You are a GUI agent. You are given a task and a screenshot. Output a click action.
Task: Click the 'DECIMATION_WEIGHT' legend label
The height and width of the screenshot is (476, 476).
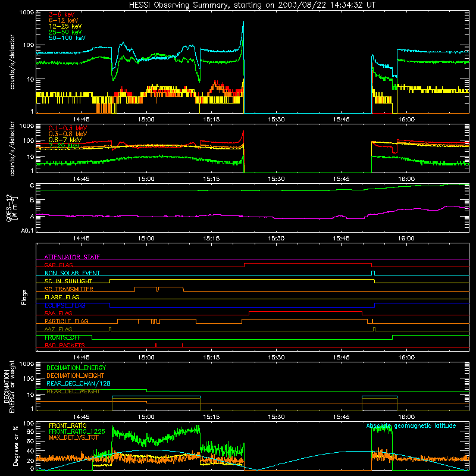point(76,375)
